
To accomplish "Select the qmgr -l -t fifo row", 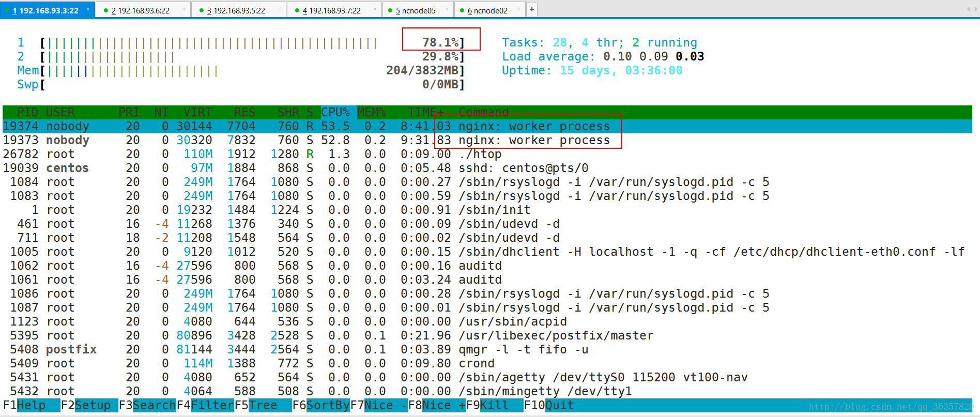I will point(487,349).
